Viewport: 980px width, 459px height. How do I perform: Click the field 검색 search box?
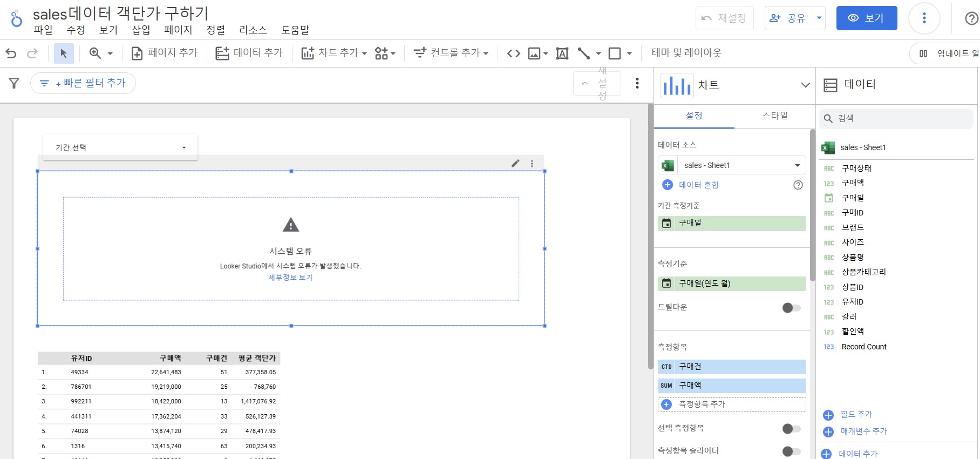(x=896, y=118)
